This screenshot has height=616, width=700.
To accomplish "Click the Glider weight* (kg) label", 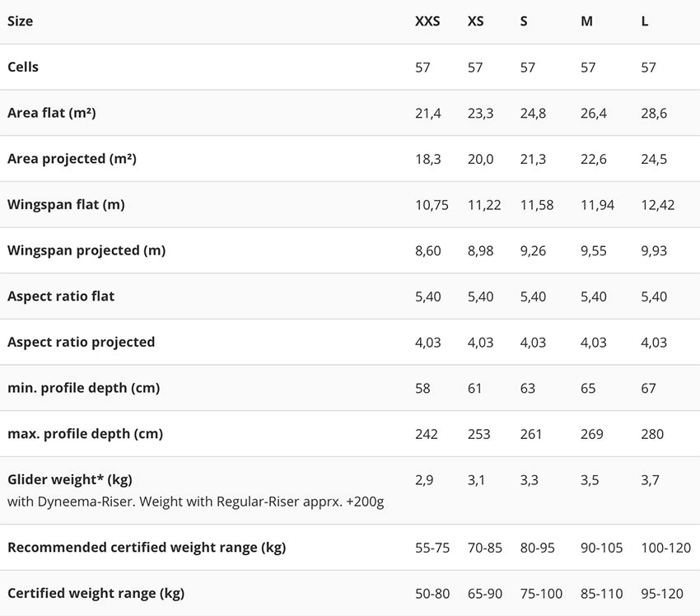I will [x=70, y=479].
